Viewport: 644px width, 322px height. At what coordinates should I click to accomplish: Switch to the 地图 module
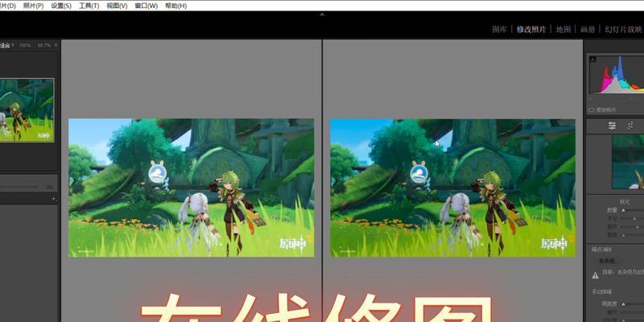tap(563, 29)
